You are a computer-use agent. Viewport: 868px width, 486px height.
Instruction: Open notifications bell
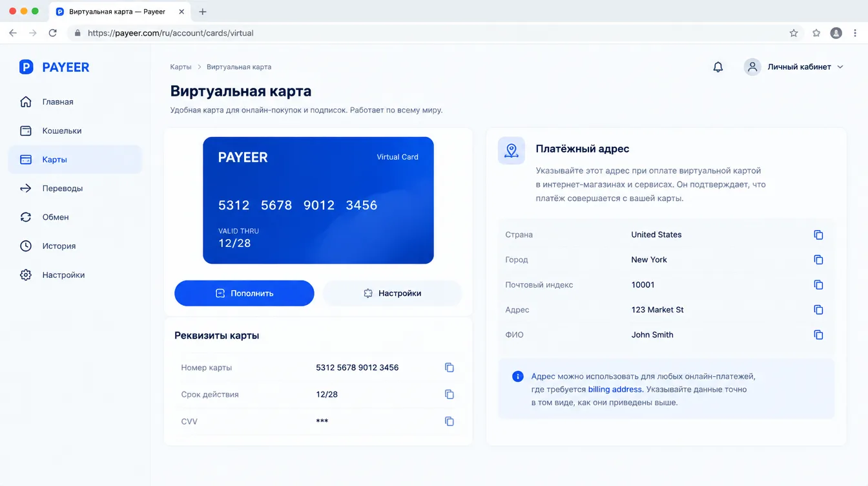718,67
